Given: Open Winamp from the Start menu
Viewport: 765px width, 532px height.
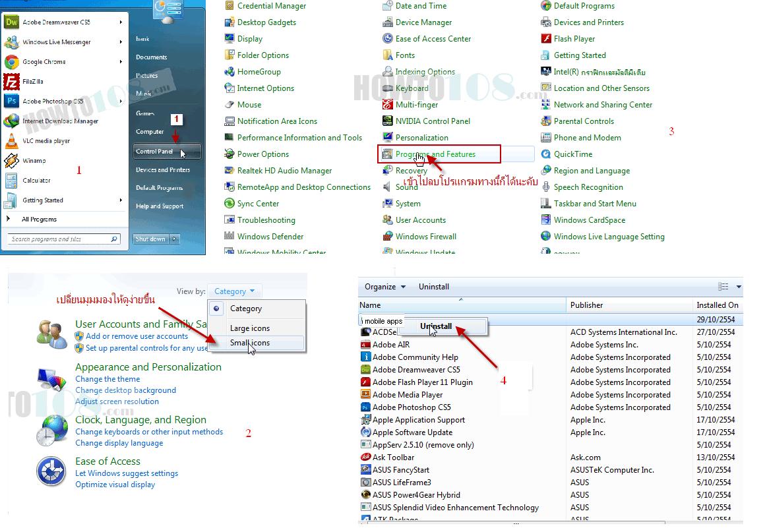Looking at the screenshot, I should click(x=34, y=160).
